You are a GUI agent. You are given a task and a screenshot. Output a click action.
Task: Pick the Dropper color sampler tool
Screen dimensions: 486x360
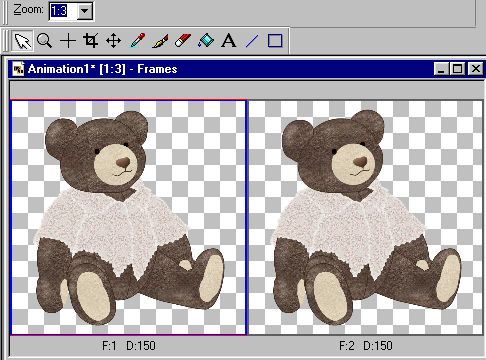[x=137, y=41]
